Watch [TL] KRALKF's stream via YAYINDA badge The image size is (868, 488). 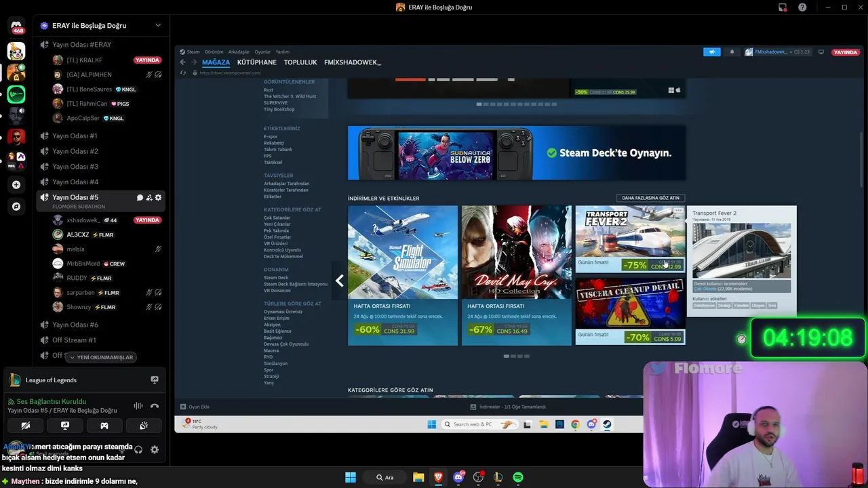147,60
